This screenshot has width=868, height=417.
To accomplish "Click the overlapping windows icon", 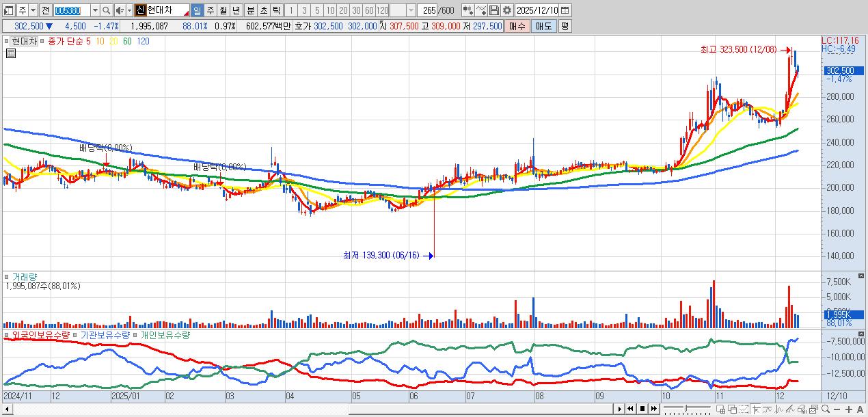I will click(x=733, y=409).
